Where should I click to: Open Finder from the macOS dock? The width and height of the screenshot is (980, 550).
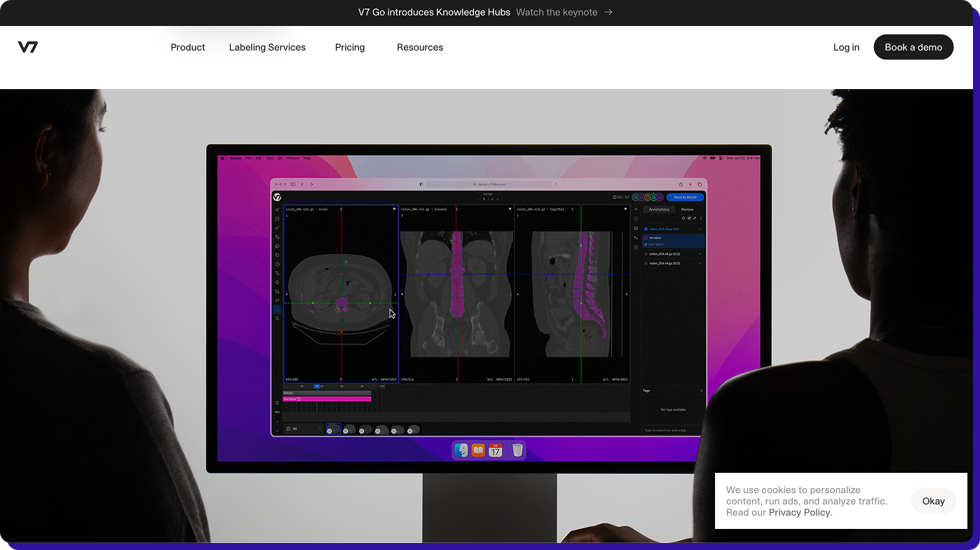coord(461,450)
